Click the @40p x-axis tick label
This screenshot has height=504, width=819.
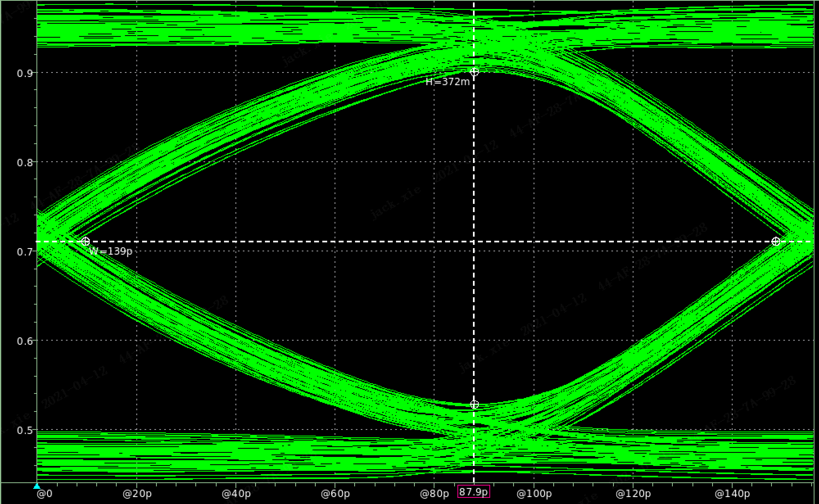point(236,494)
